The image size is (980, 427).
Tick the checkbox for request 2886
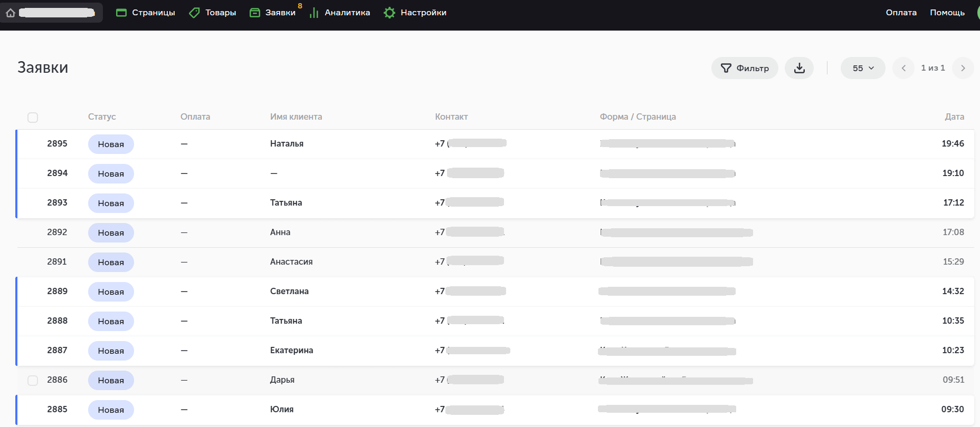[33, 380]
